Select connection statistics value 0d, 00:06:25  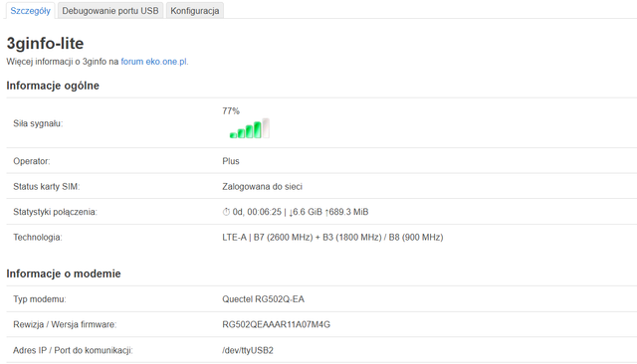tap(257, 212)
